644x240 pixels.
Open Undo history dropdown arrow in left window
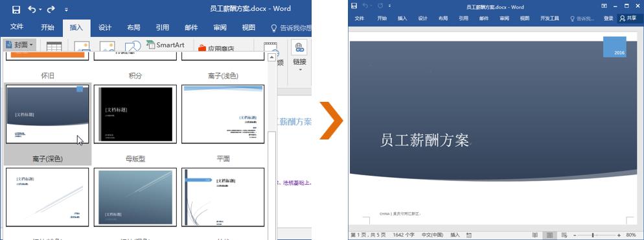[x=40, y=10]
